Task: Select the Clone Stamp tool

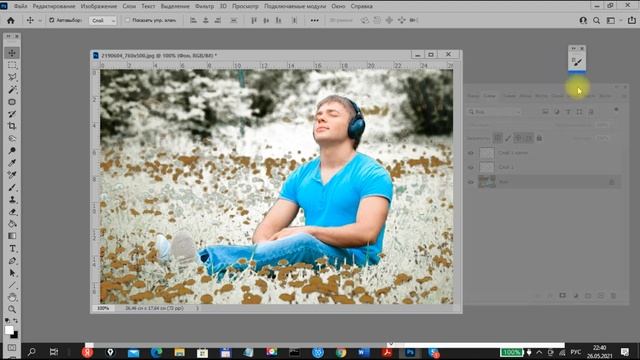Action: pos(12,200)
